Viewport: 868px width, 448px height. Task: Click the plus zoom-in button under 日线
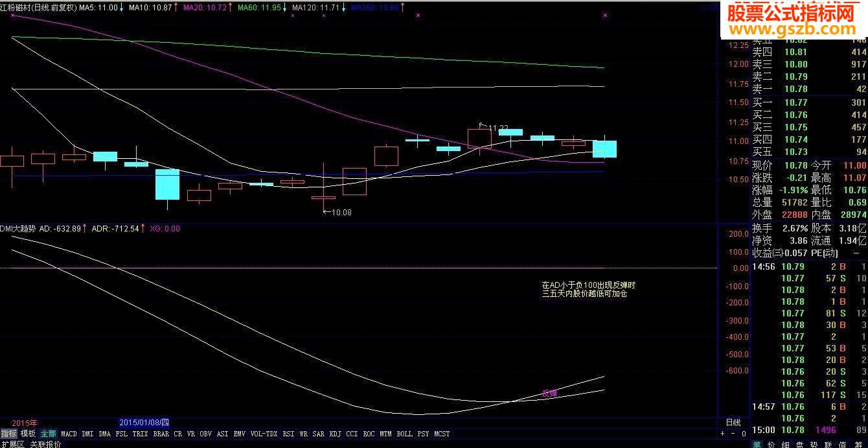[x=723, y=434]
